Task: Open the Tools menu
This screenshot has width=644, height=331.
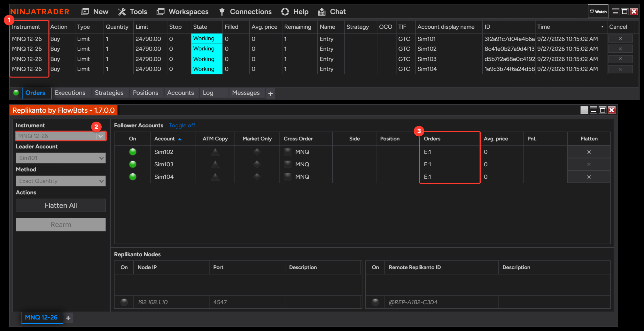Action: (x=132, y=12)
